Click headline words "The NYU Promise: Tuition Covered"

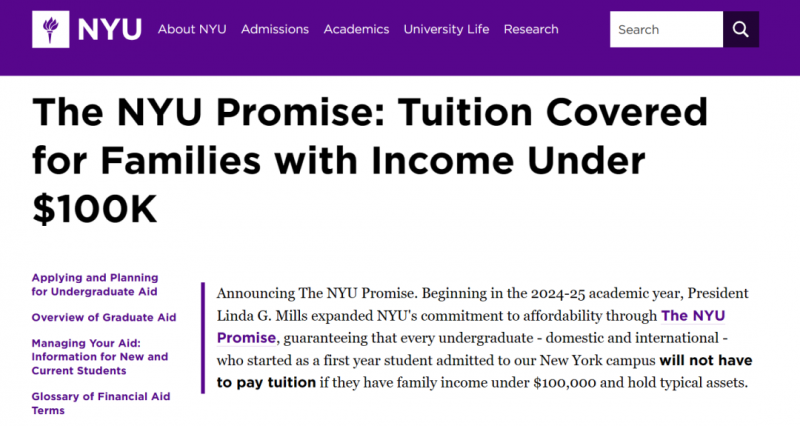tap(370, 112)
